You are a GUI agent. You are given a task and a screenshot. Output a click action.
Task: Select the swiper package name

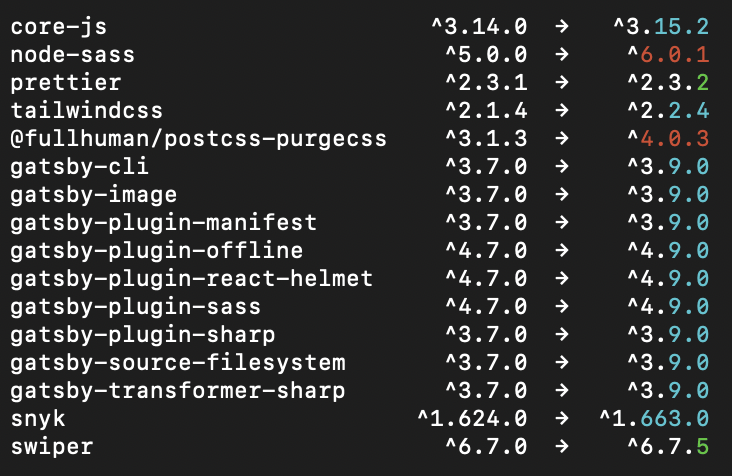[52, 445]
